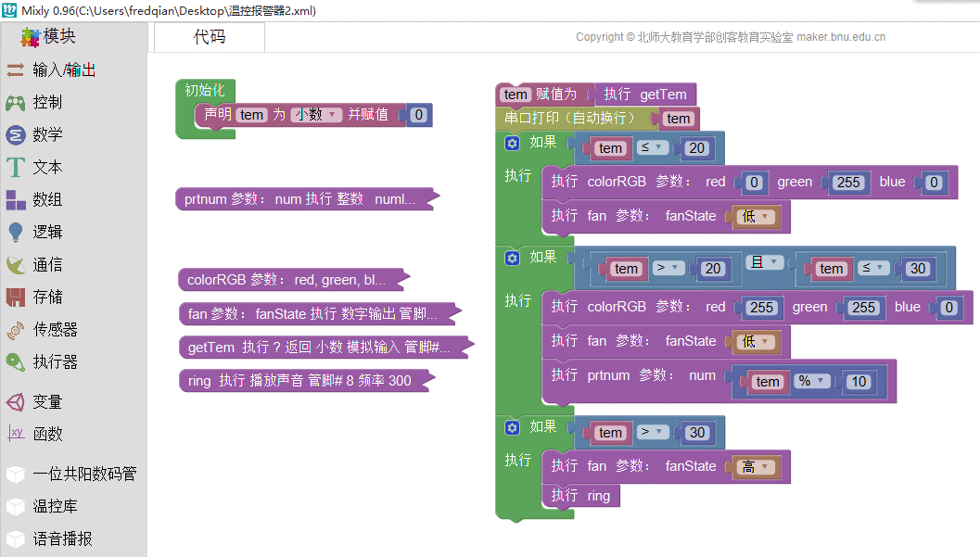
Task: Switch to the 代码 tab
Action: click(x=210, y=37)
